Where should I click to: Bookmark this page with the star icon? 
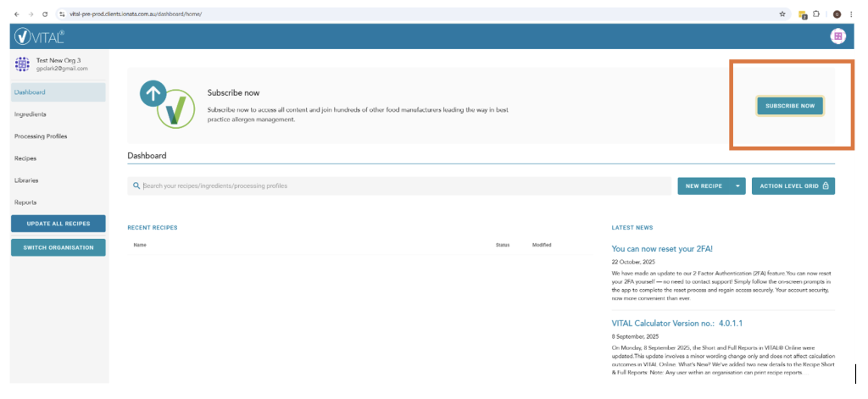782,14
